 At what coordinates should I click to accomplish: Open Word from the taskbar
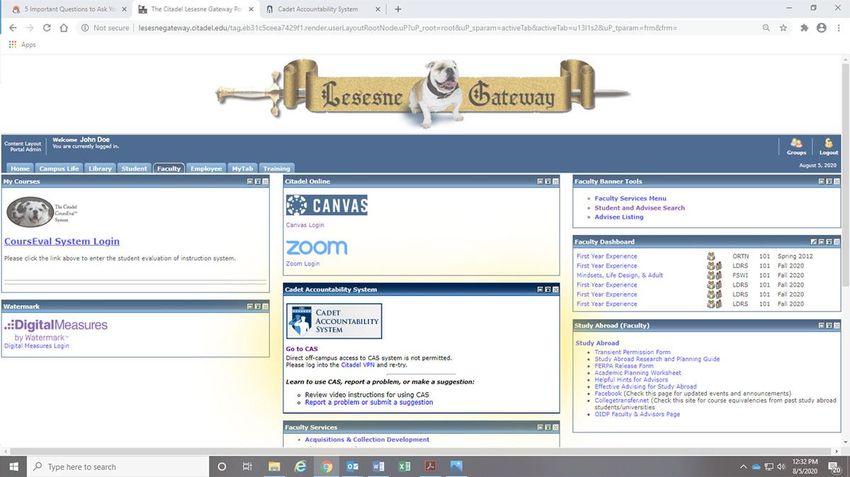coord(378,466)
